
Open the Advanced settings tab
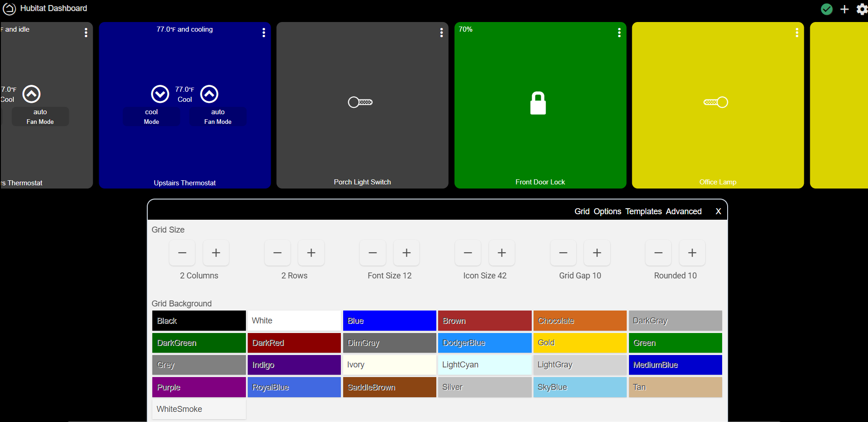[684, 211]
